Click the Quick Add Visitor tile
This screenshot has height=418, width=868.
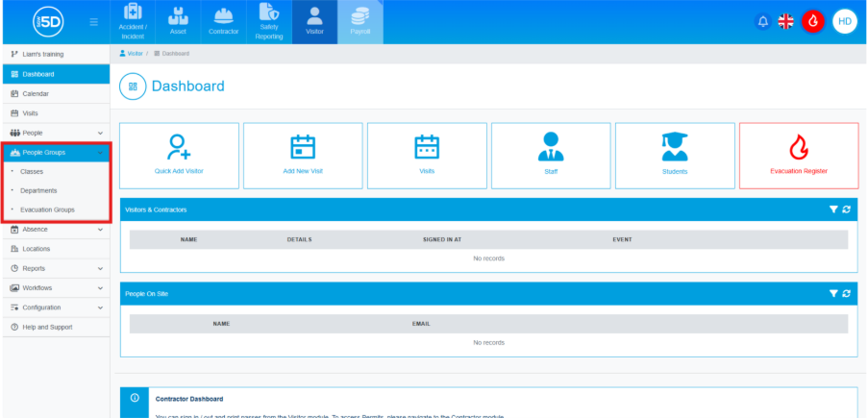[179, 155]
